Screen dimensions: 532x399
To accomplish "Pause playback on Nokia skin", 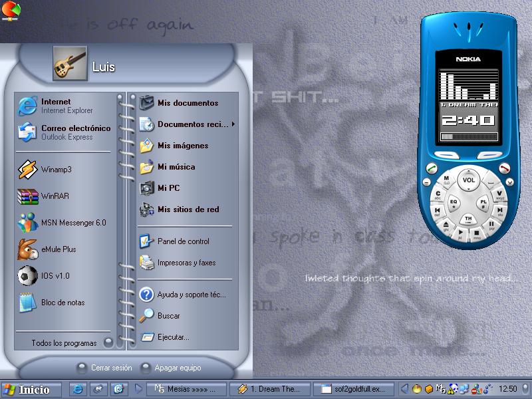I will point(491,225).
